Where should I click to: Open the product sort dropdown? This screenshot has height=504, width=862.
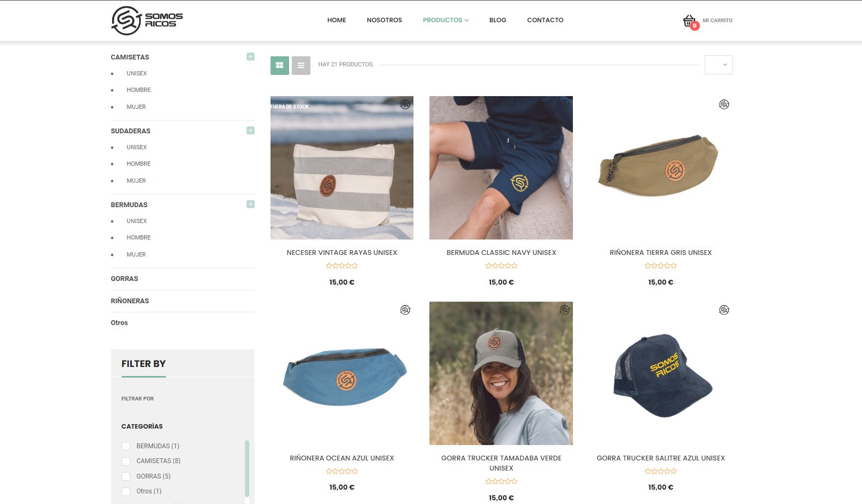(719, 65)
